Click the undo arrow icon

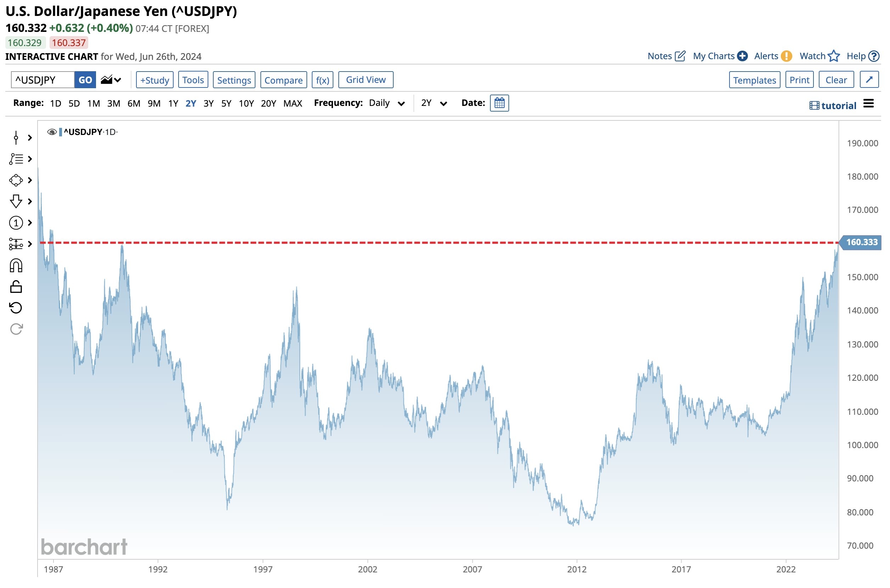click(x=16, y=308)
